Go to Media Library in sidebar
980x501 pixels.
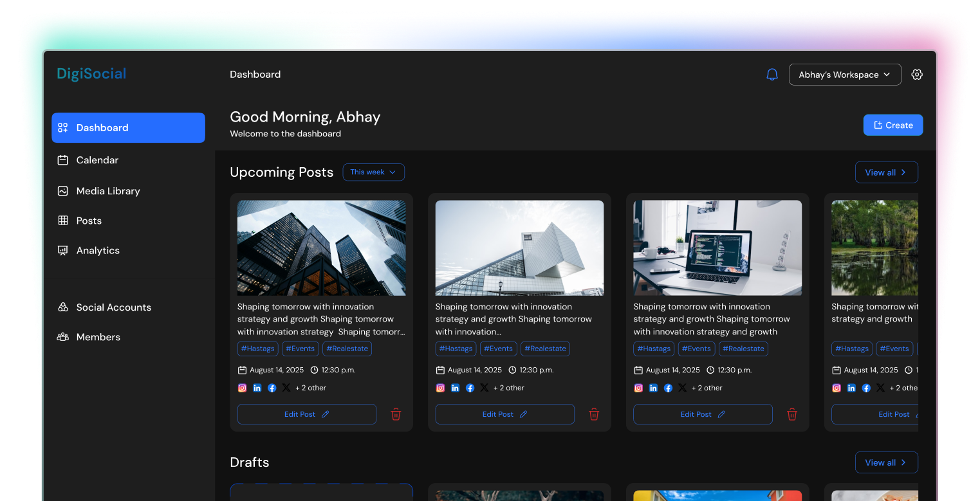click(x=107, y=191)
